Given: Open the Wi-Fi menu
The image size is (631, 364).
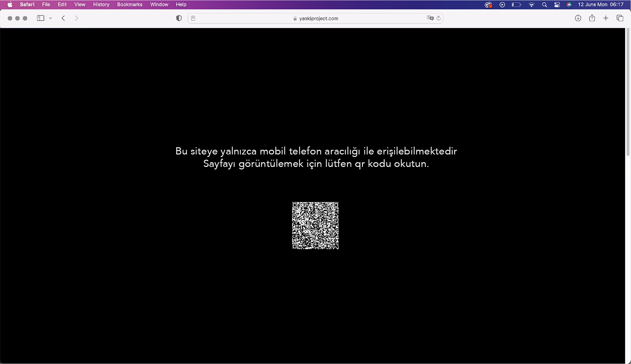Looking at the screenshot, I should coord(531,5).
